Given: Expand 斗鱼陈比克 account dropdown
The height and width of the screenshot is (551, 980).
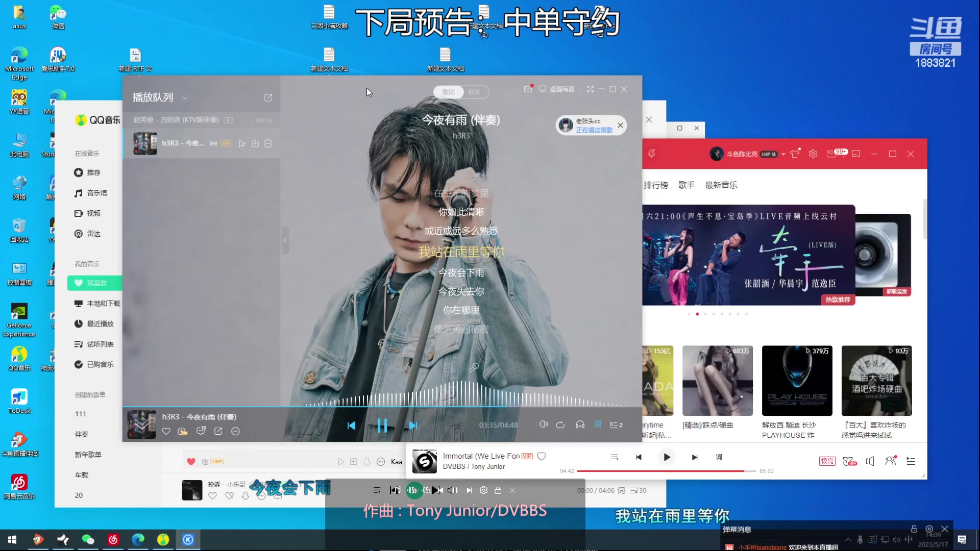Looking at the screenshot, I should [x=783, y=154].
